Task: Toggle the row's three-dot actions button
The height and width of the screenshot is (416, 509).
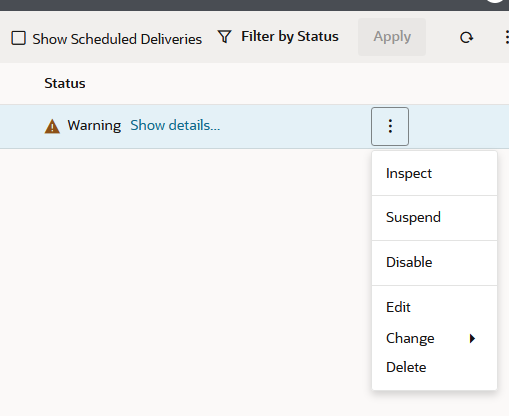Action: (390, 126)
